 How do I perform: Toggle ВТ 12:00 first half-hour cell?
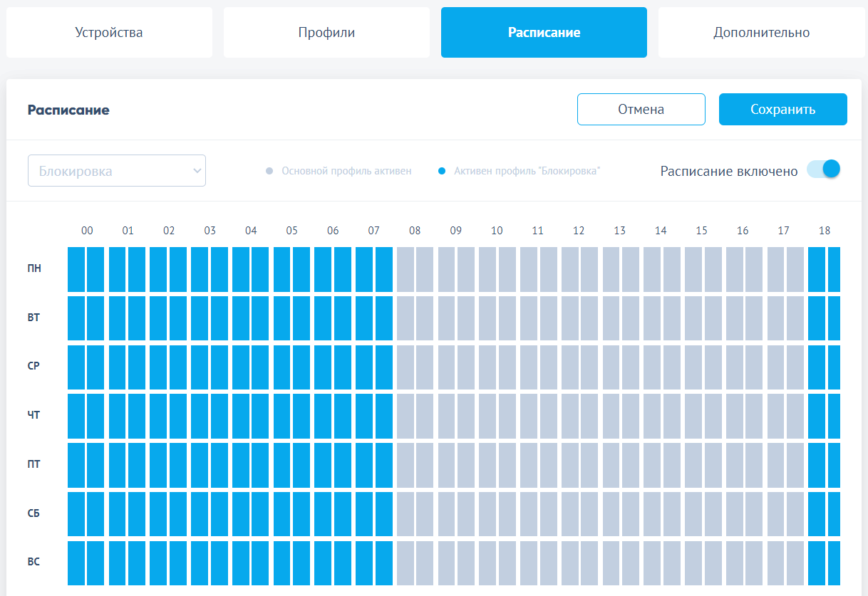pyautogui.click(x=569, y=318)
